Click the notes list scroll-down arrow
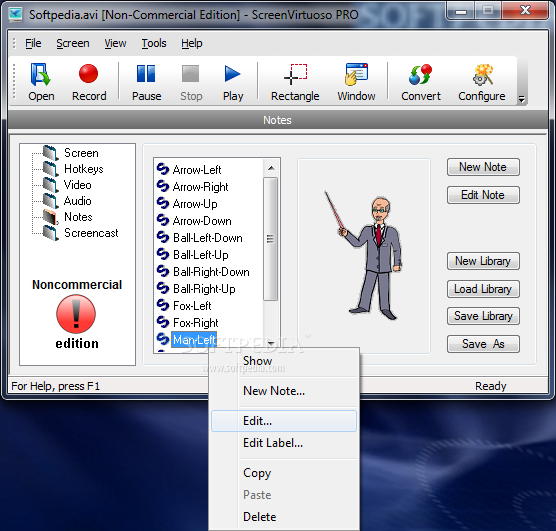556x531 pixels. click(271, 343)
